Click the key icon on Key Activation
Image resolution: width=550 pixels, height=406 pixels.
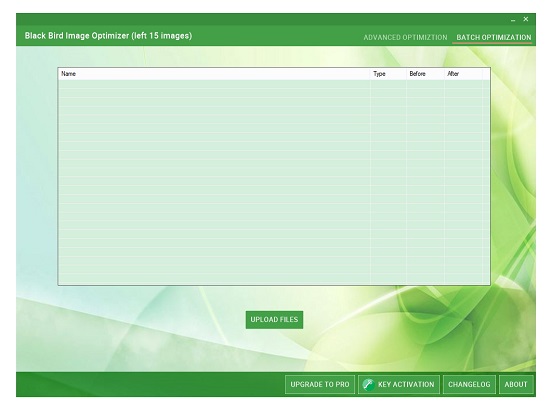click(x=368, y=384)
